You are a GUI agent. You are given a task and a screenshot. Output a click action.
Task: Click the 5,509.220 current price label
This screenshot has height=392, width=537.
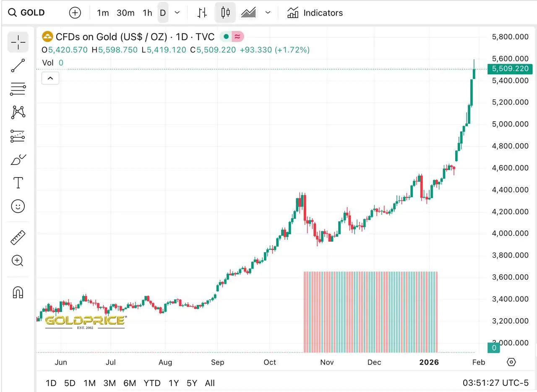click(509, 69)
